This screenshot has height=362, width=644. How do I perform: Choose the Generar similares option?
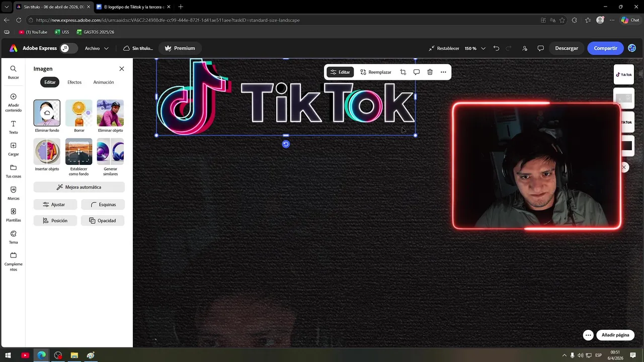tap(110, 157)
